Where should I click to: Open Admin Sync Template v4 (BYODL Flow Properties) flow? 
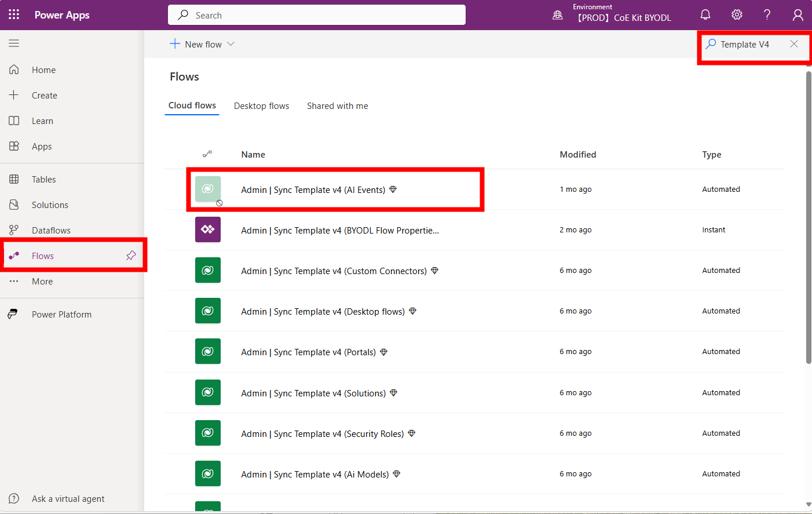[x=340, y=230]
